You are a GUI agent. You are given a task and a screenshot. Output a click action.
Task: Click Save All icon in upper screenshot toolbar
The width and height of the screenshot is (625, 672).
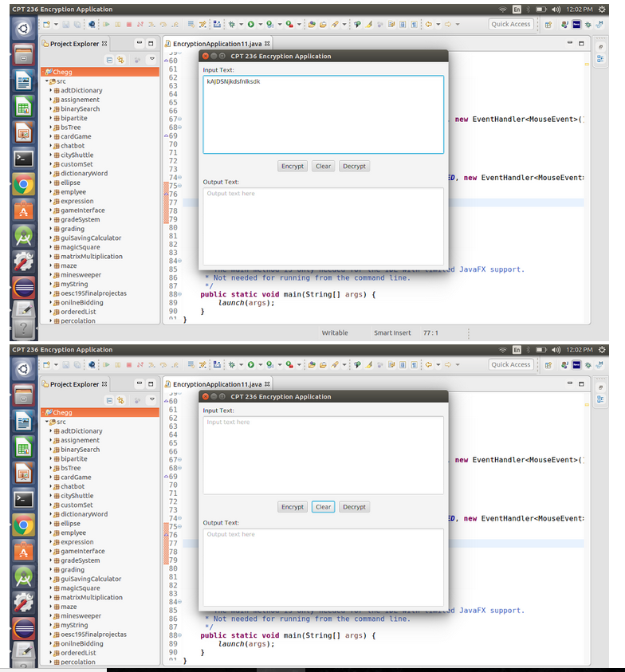(x=77, y=25)
